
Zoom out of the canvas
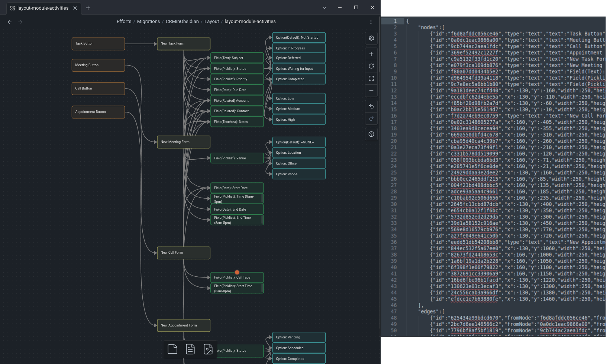(x=371, y=91)
